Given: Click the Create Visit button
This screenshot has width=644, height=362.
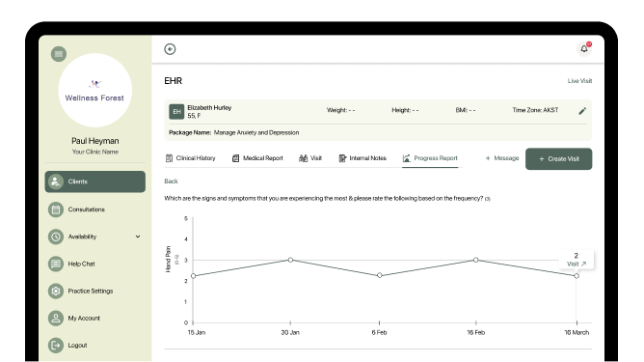Looking at the screenshot, I should point(558,158).
